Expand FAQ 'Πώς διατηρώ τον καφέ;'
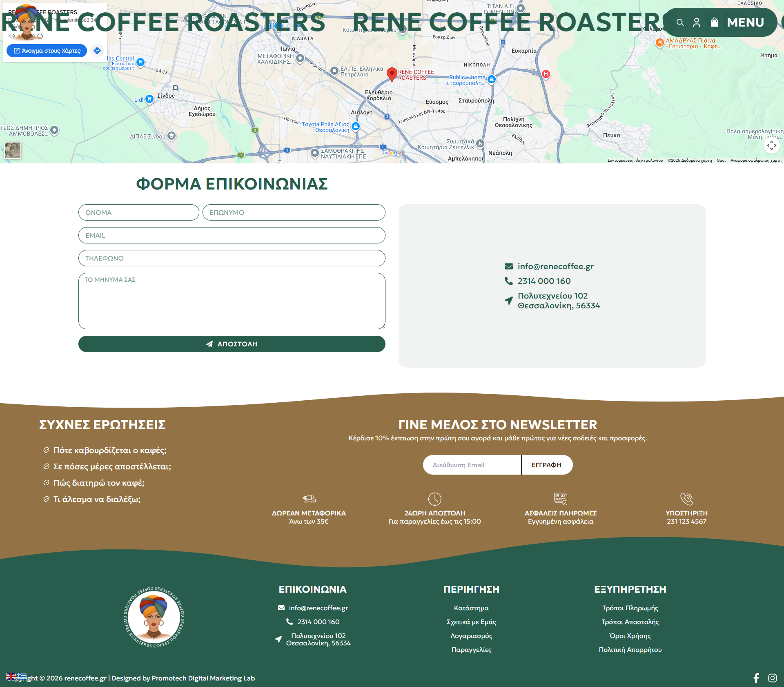The width and height of the screenshot is (784, 687). coord(99,483)
